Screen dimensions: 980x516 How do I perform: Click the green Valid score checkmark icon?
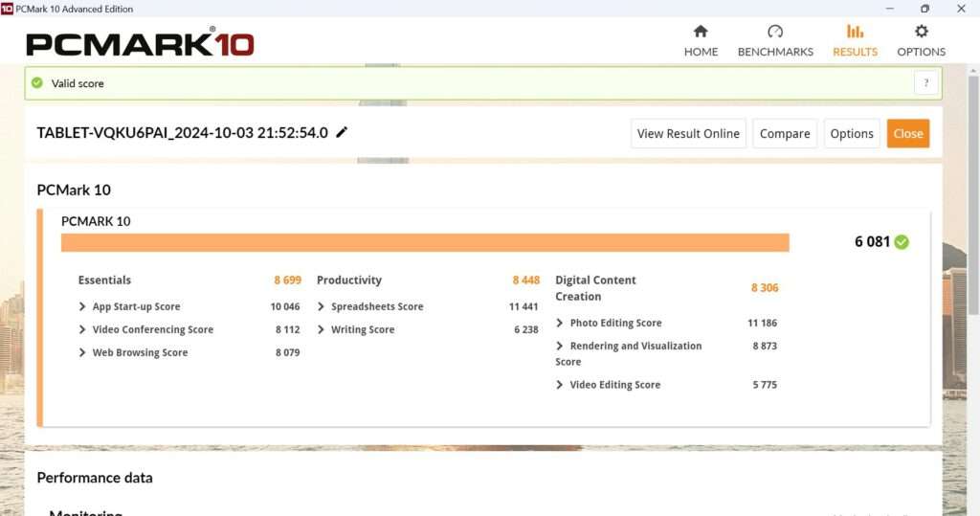[x=37, y=83]
